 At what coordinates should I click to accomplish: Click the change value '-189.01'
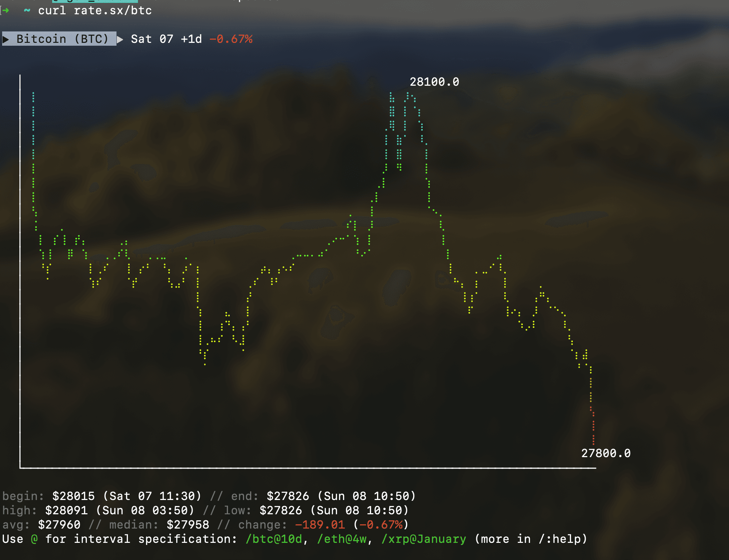pyautogui.click(x=320, y=525)
